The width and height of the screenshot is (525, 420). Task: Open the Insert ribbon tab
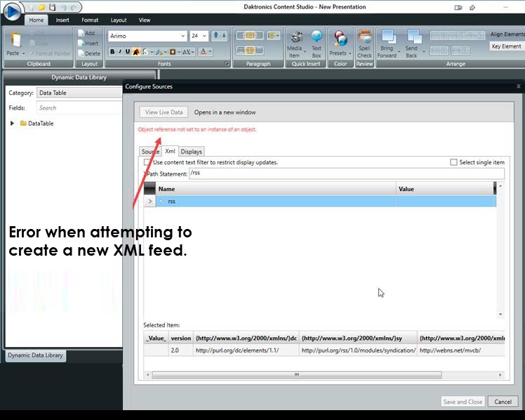62,20
